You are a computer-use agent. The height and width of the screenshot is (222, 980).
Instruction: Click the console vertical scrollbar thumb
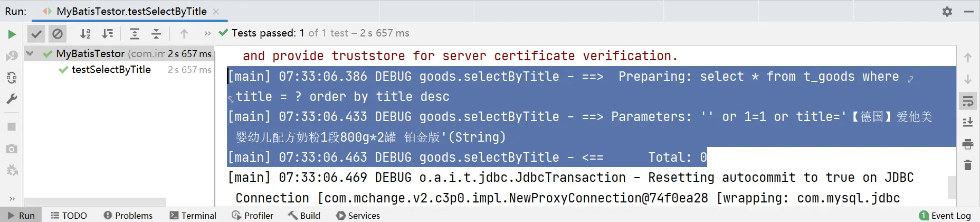952,187
